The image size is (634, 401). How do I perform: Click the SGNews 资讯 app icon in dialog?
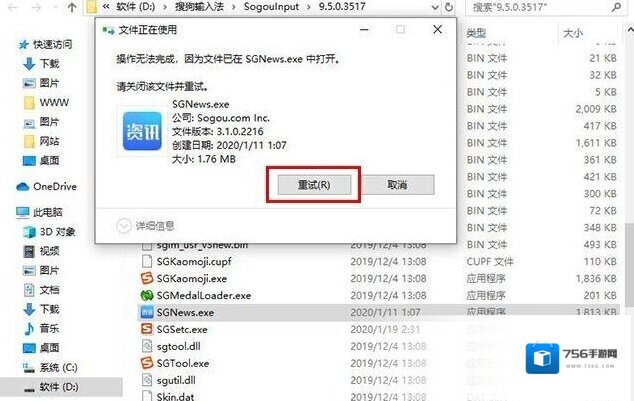(142, 131)
